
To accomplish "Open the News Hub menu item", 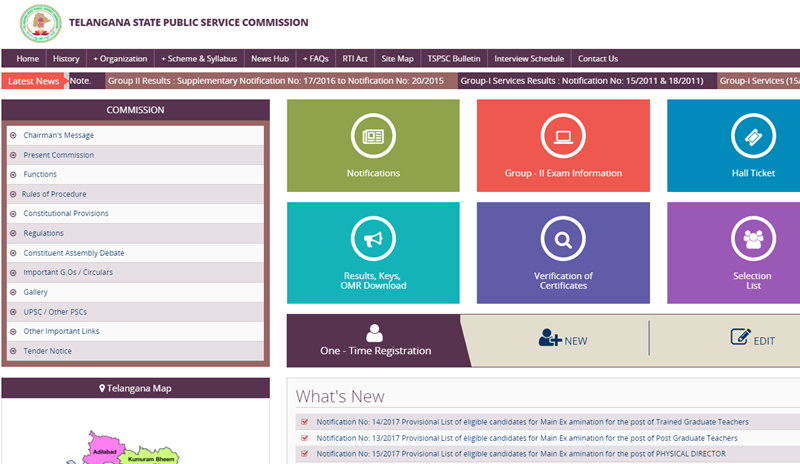I will click(269, 59).
